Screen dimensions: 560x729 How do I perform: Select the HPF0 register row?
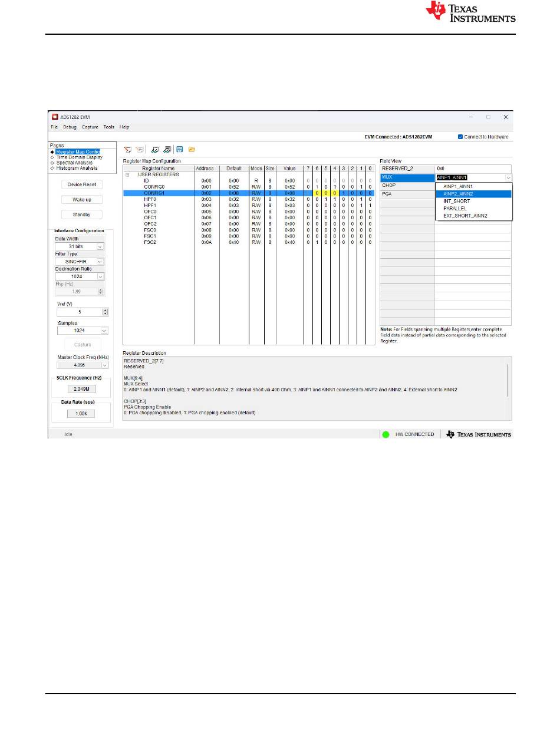249,199
